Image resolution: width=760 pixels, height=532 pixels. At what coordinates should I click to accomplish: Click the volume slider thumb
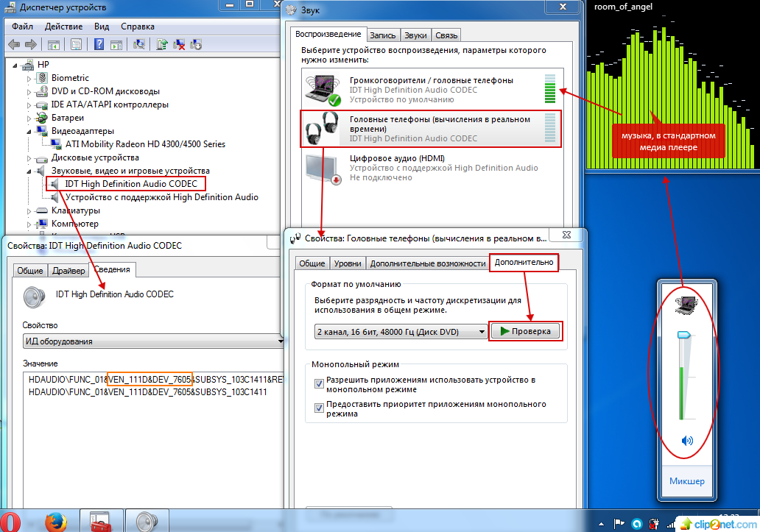click(683, 335)
